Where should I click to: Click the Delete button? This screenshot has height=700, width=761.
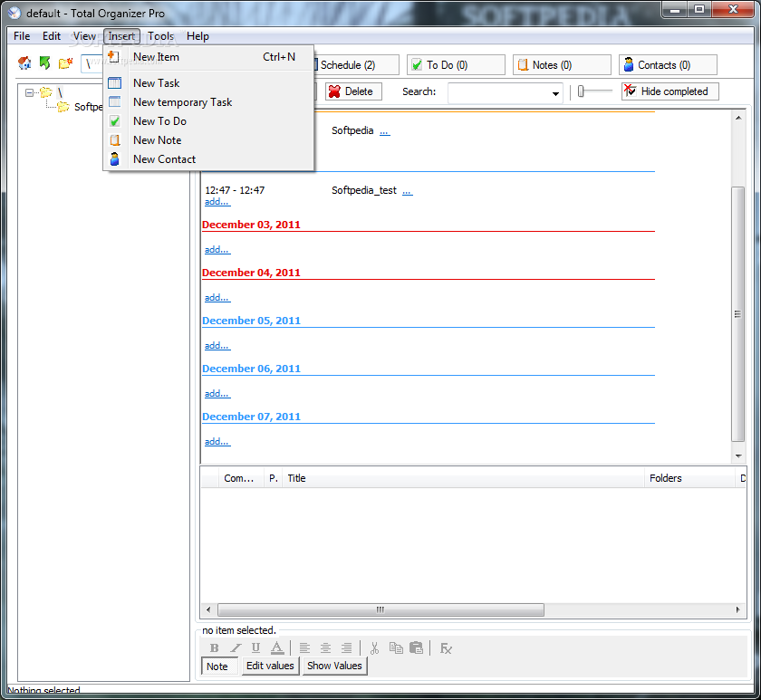353,91
